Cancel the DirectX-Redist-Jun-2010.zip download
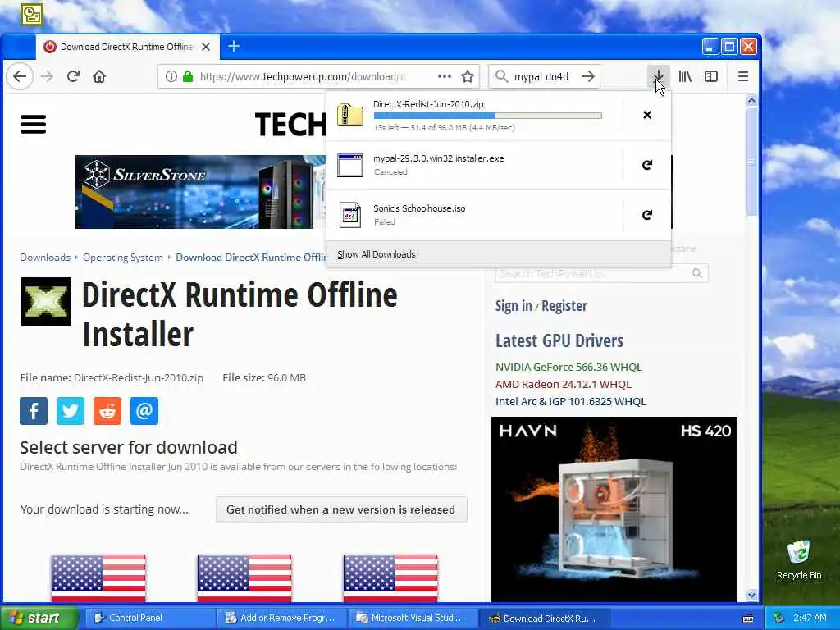Viewport: 840px width, 630px height. point(647,115)
